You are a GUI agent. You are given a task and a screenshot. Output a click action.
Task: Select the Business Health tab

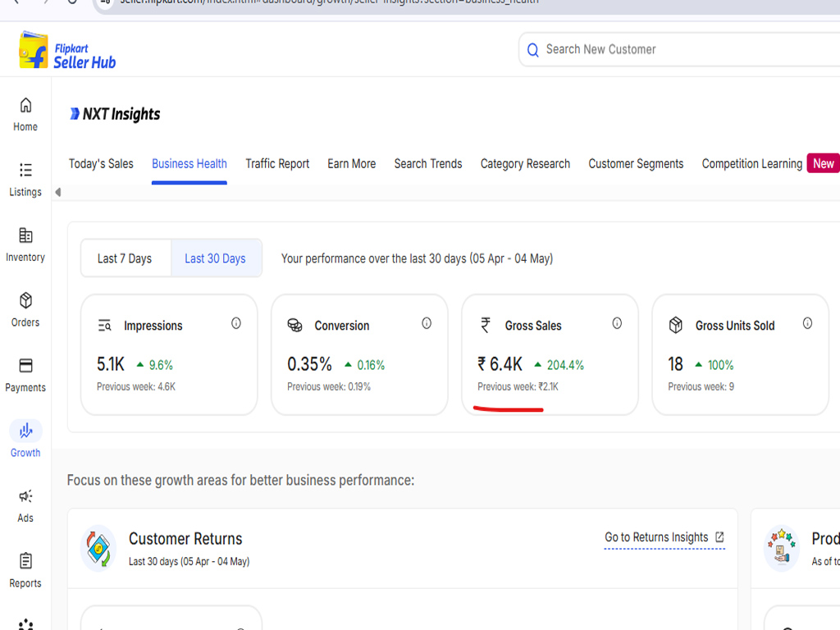[189, 164]
